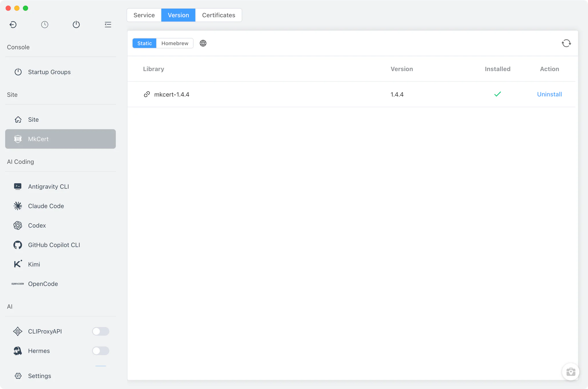Screen dimensions: 588x389
Task: Open Claude Code module
Action: tap(60, 206)
